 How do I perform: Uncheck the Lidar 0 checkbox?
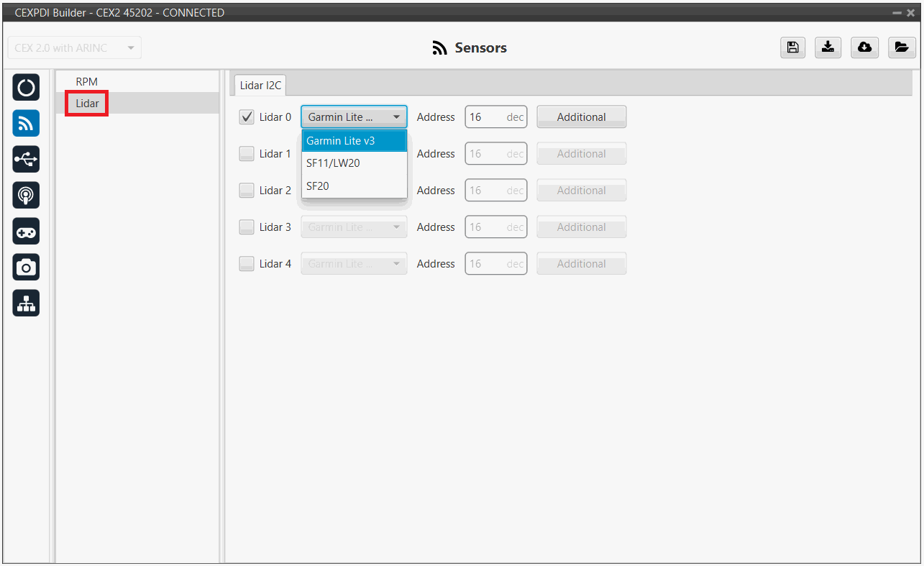[x=247, y=117]
